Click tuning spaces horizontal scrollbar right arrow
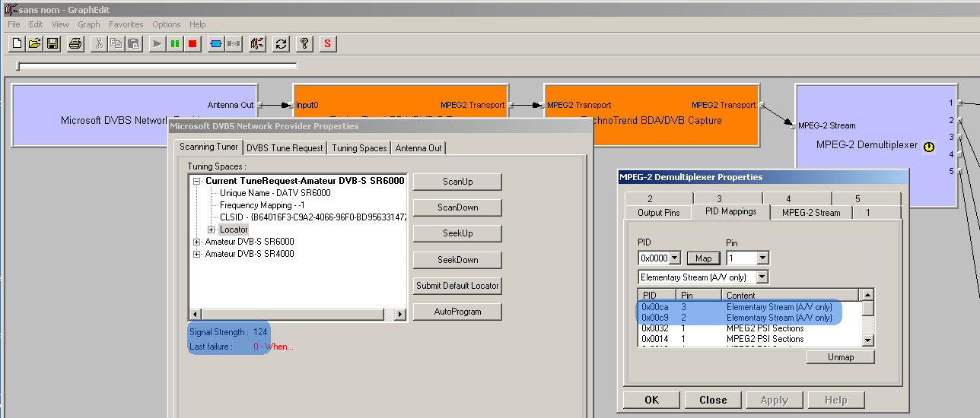The width and height of the screenshot is (980, 418). (400, 314)
